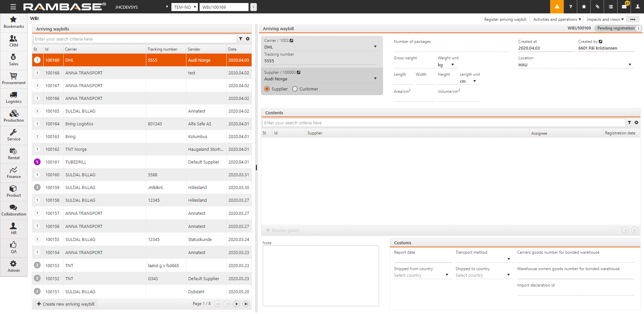644x314 pixels.
Task: Open the Weight unit kg dropdown
Action: point(452,65)
